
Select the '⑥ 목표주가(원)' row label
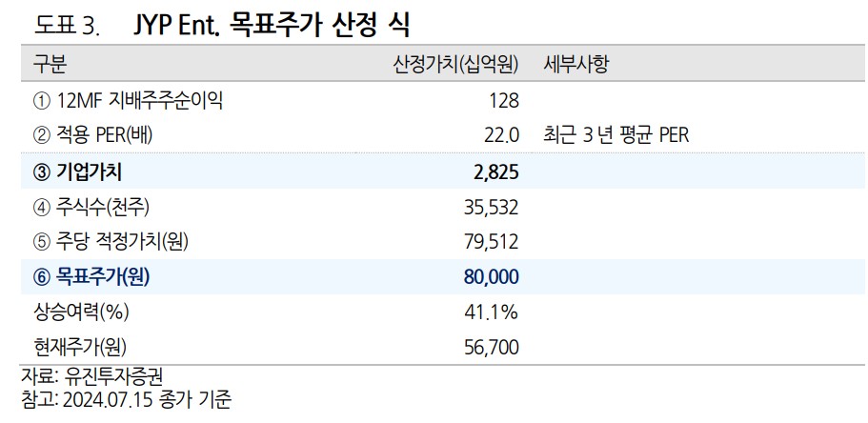pyautogui.click(x=91, y=277)
